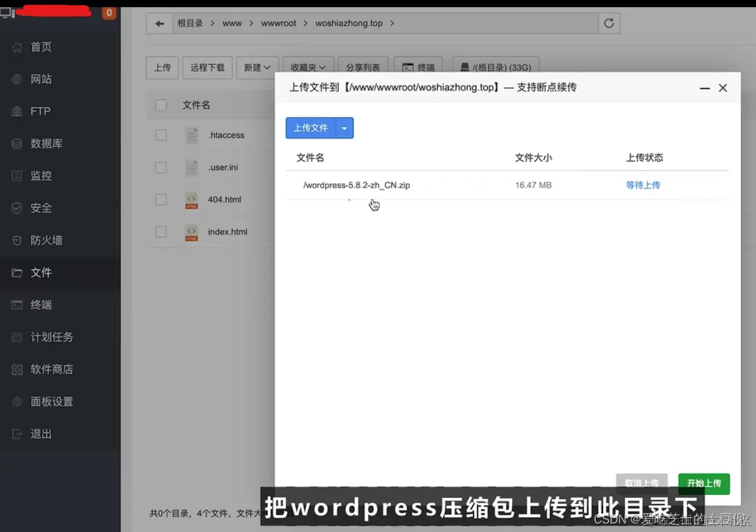Viewport: 756px width, 532px height.
Task: Click the .user.ini file icon
Action: click(192, 168)
